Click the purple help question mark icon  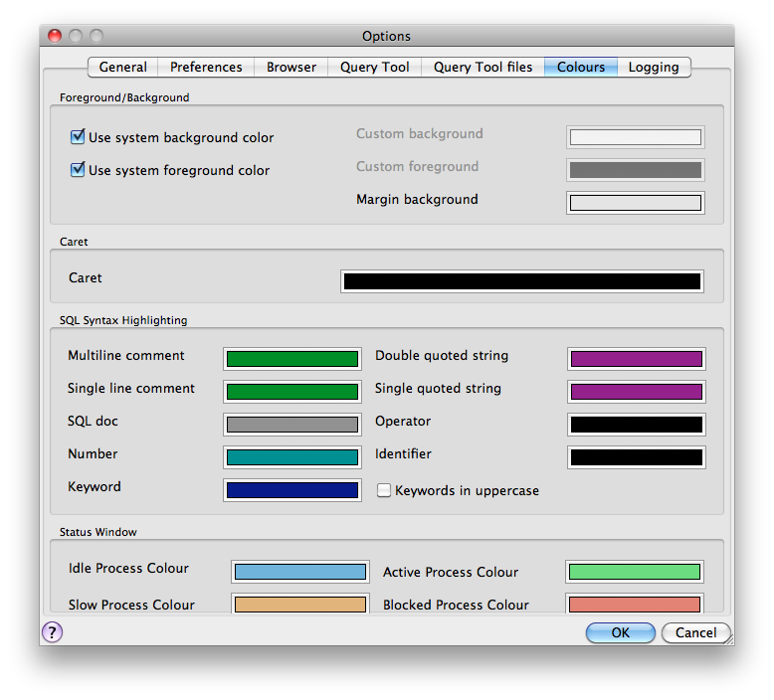(x=52, y=632)
